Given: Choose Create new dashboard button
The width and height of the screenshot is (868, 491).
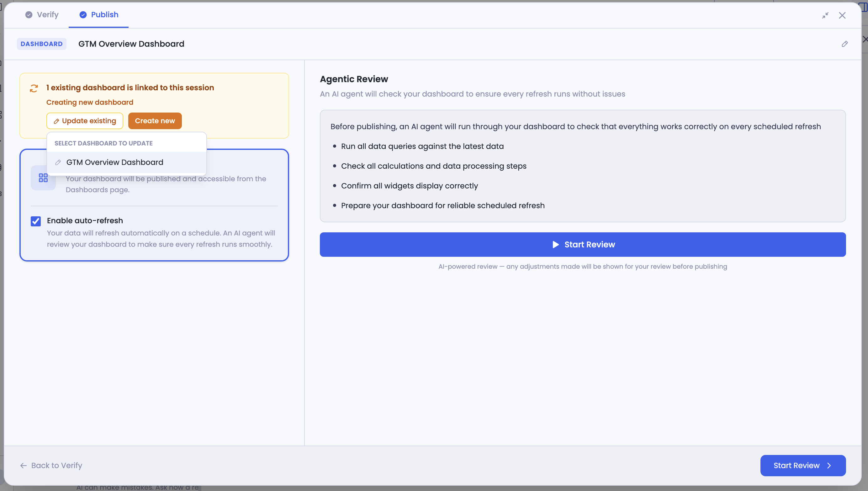Looking at the screenshot, I should tap(155, 121).
